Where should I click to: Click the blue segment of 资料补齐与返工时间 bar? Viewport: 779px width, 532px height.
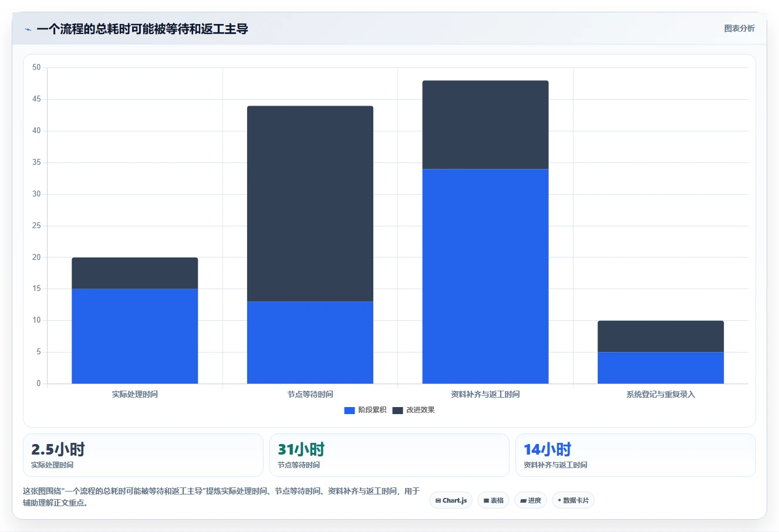[485, 276]
